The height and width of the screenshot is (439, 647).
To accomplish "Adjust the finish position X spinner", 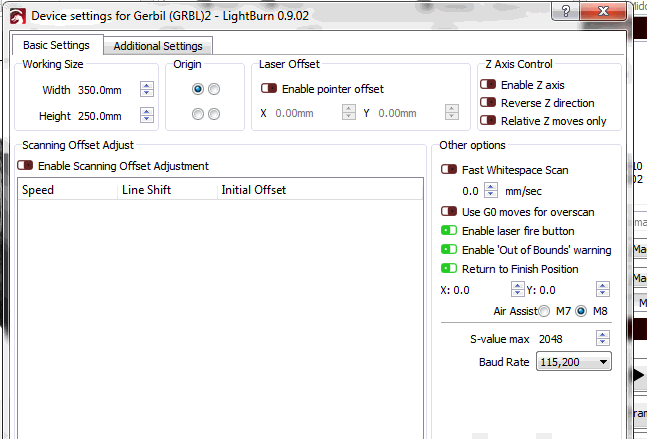I will [x=517, y=289].
